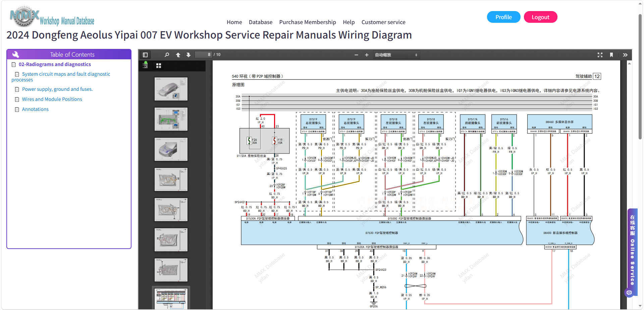Open Power supply, ground and fuses link
644x310 pixels.
(x=57, y=89)
